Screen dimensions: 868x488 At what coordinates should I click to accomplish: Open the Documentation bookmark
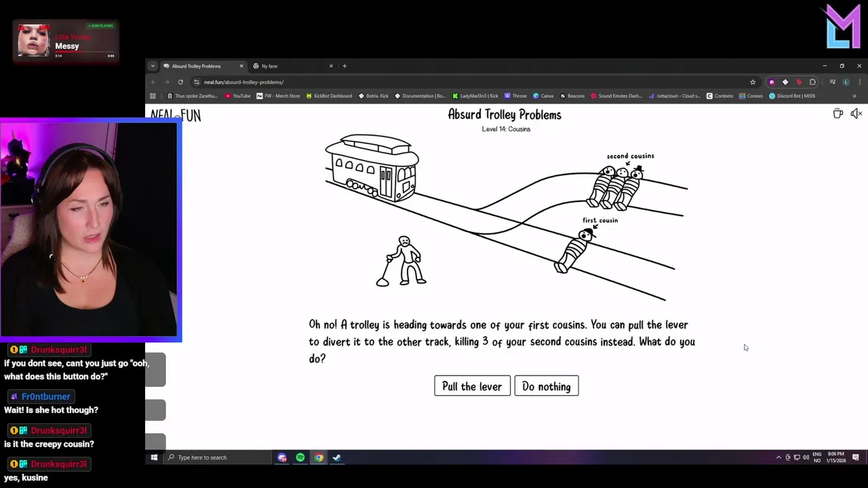click(420, 96)
